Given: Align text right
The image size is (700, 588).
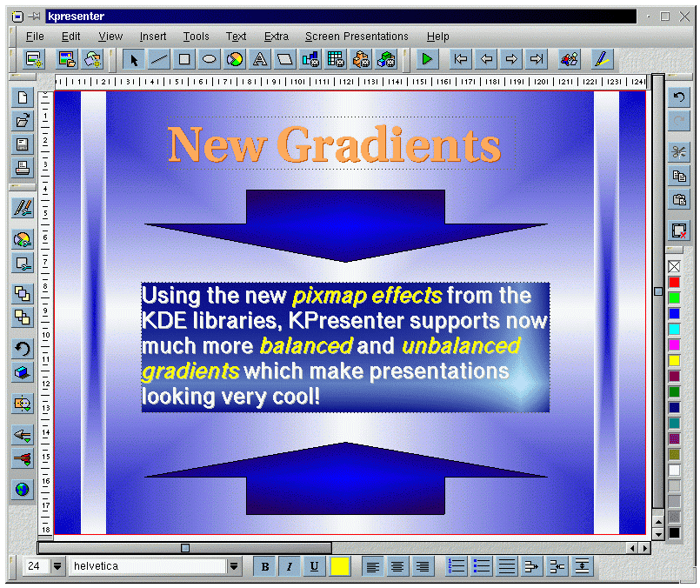Looking at the screenshot, I should (x=423, y=566).
